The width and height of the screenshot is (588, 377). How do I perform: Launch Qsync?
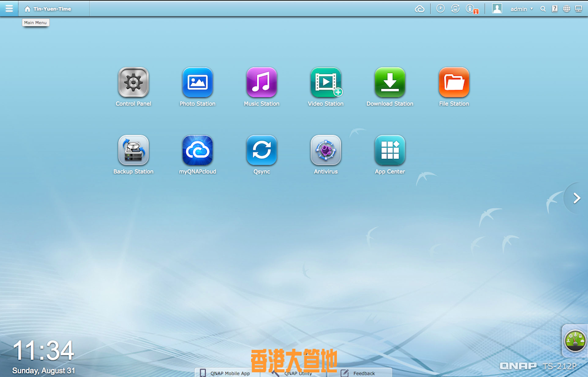tap(262, 155)
